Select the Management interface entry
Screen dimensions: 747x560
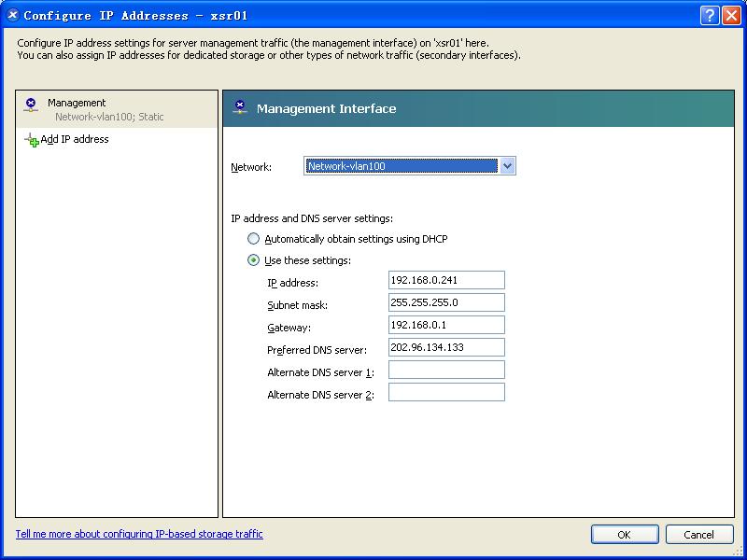tap(117, 109)
